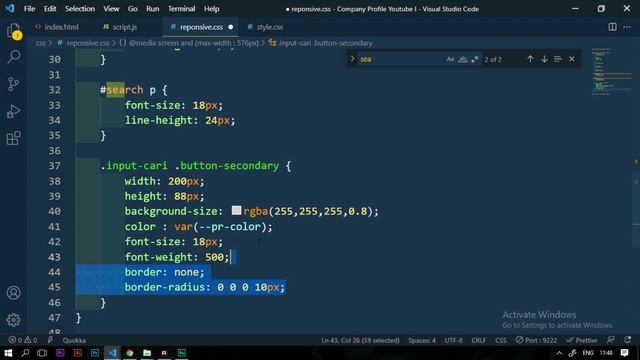Close the find widget

[572, 59]
